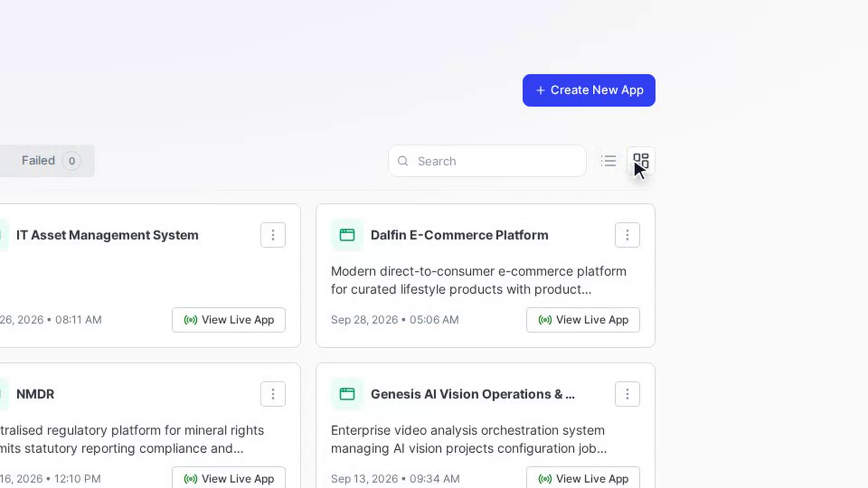Open Genesis AI Vision Operations options menu
The width and height of the screenshot is (868, 488).
click(x=627, y=394)
